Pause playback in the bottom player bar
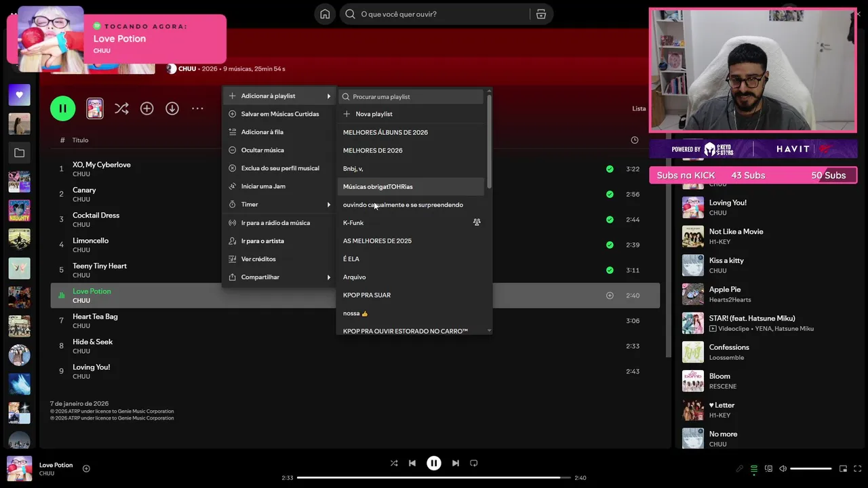The height and width of the screenshot is (488, 868). 434,463
